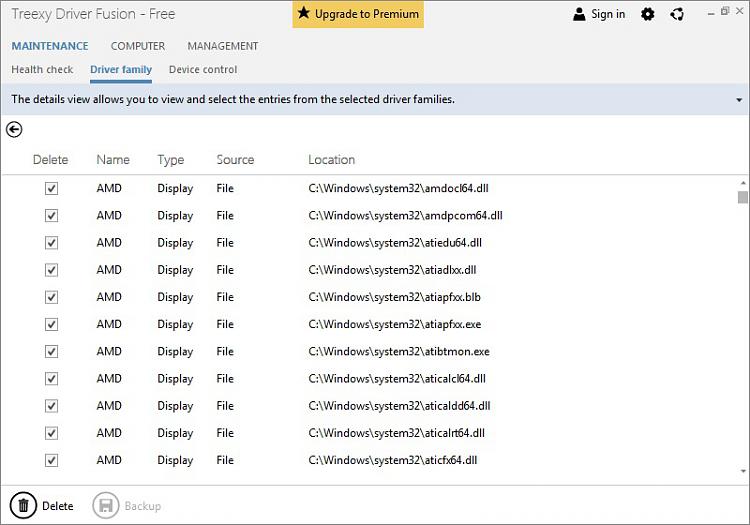The image size is (750, 525).
Task: Sort by Location column header
Action: tap(331, 160)
